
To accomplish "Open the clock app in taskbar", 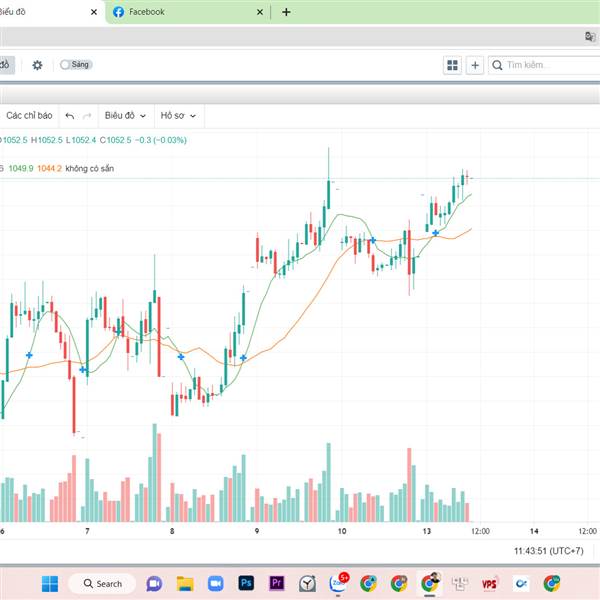I will coord(307,584).
